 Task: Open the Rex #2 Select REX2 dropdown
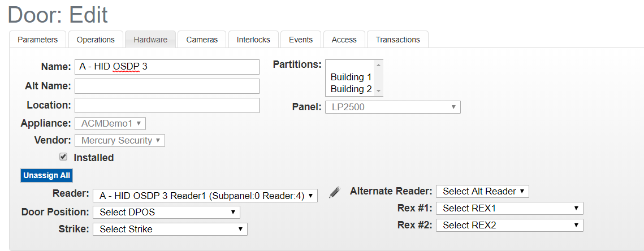click(509, 225)
